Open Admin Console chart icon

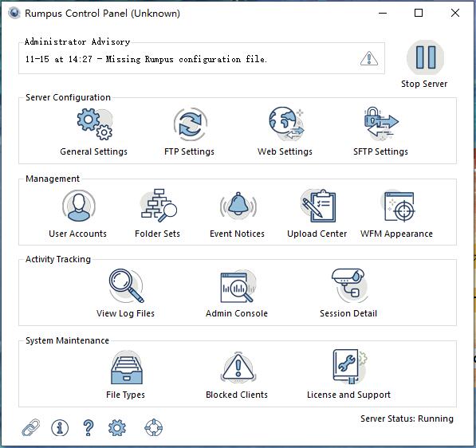point(238,286)
